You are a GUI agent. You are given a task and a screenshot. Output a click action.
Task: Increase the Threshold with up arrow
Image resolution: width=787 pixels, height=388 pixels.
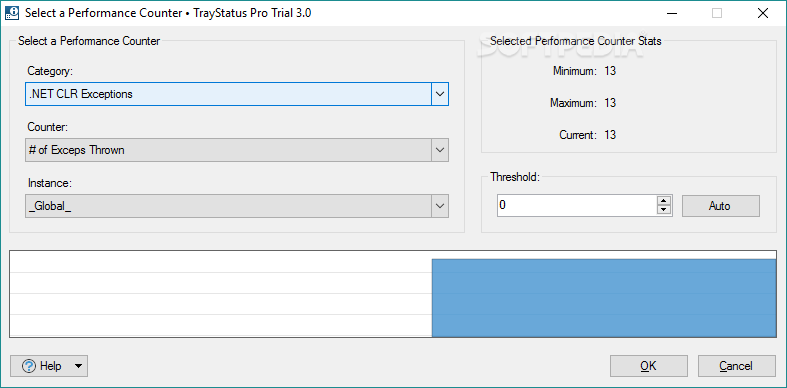[x=664, y=201]
